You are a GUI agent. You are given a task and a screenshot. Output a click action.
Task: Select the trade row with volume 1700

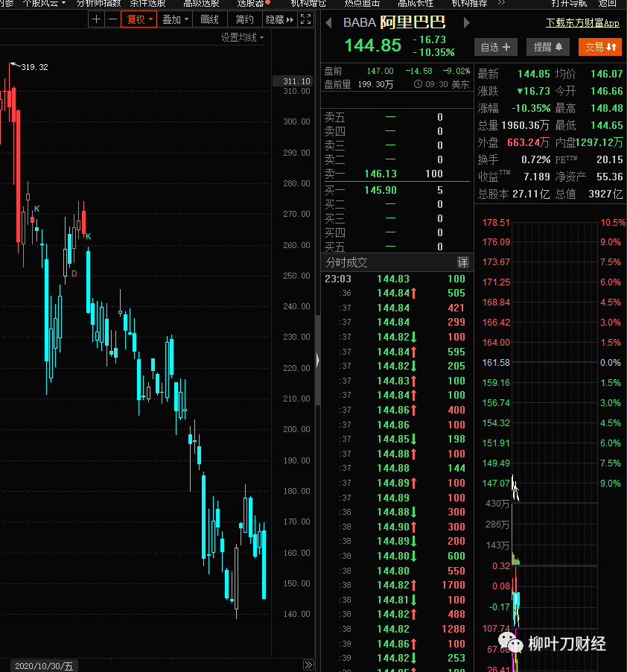396,585
